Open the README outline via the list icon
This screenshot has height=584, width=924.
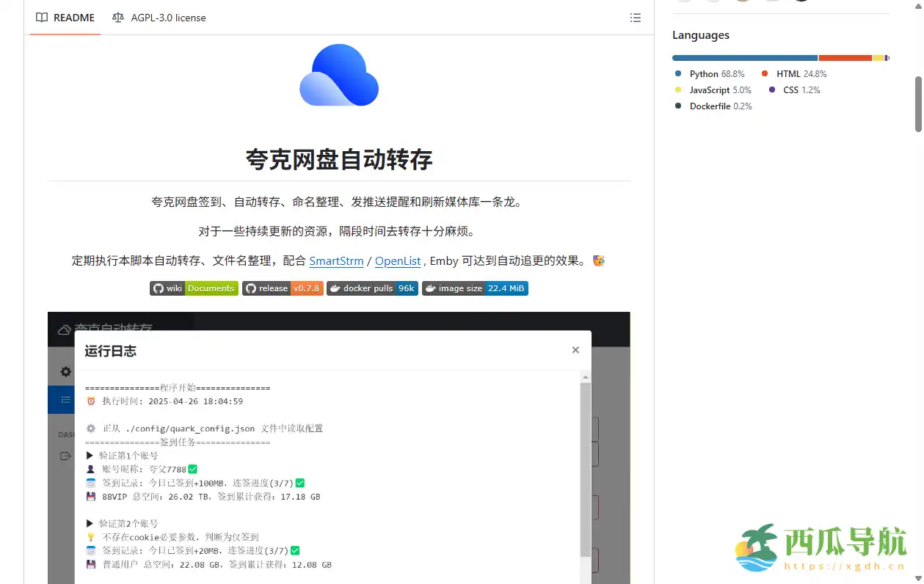636,18
